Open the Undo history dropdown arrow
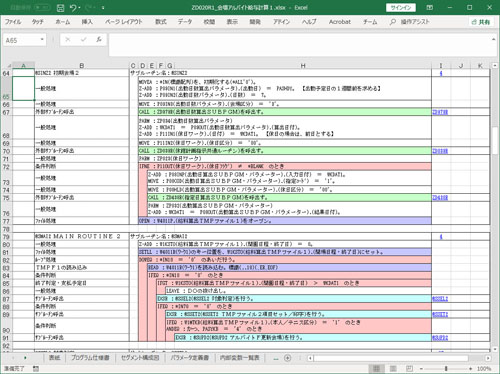 point(80,8)
